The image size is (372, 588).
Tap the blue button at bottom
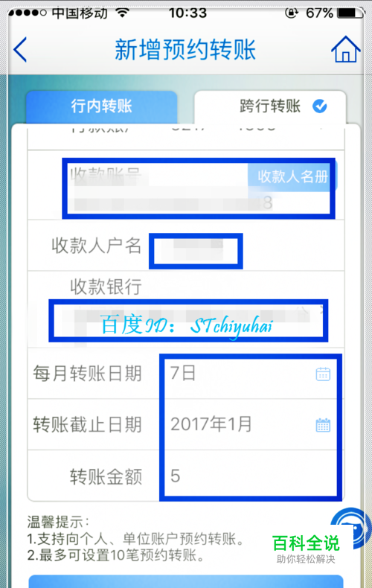tap(186, 581)
